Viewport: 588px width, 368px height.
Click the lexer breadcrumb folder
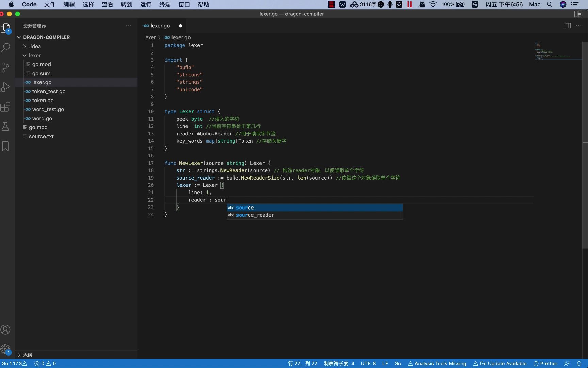point(150,37)
